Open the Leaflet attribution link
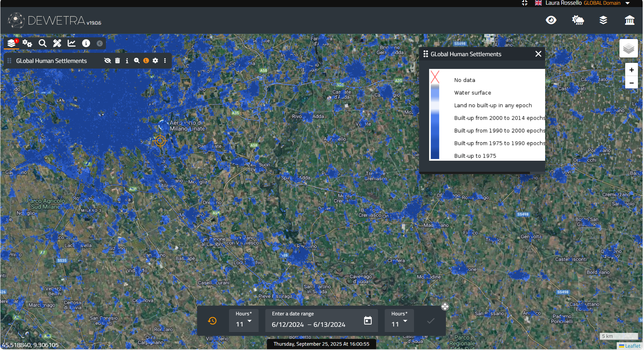The width and height of the screenshot is (644, 350). coord(632,346)
